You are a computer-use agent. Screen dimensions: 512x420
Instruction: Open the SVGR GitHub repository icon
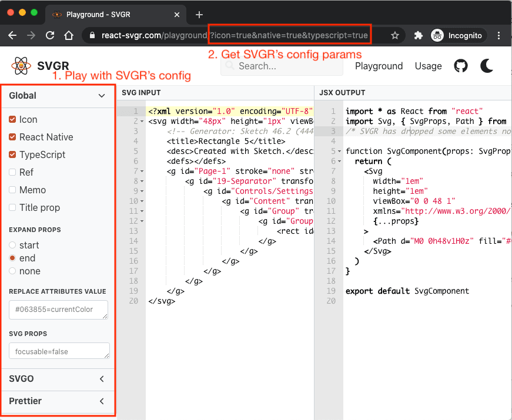pyautogui.click(x=461, y=66)
